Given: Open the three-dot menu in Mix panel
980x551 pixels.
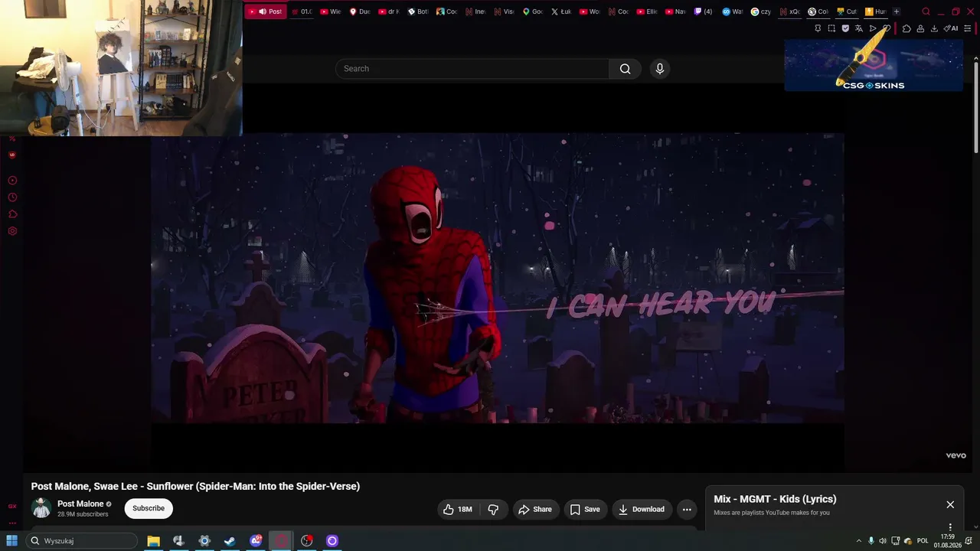Looking at the screenshot, I should pos(950,527).
